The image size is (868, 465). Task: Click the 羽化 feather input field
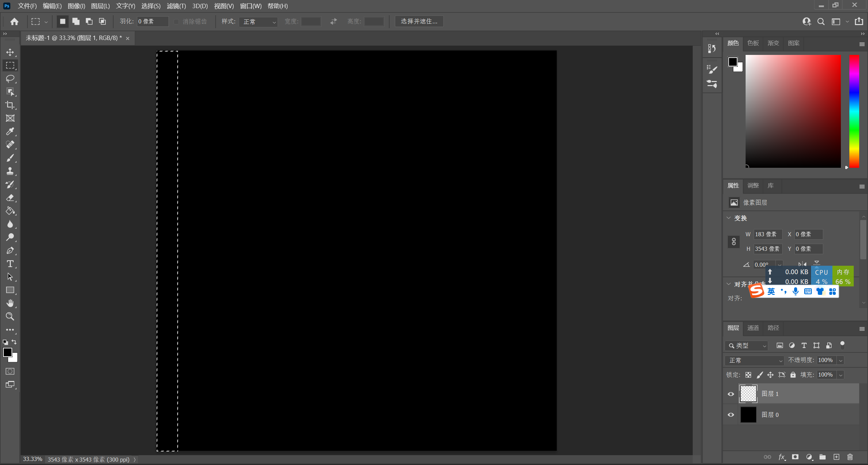(x=152, y=21)
